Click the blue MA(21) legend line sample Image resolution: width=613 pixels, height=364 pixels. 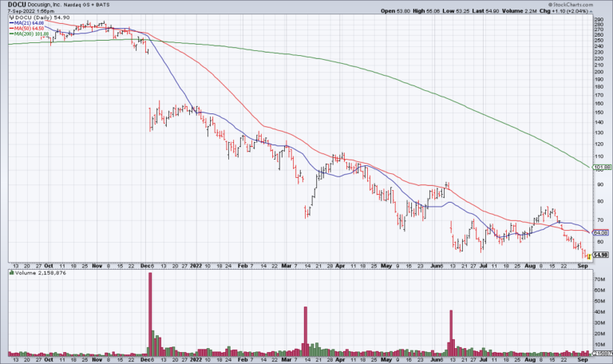11,23
